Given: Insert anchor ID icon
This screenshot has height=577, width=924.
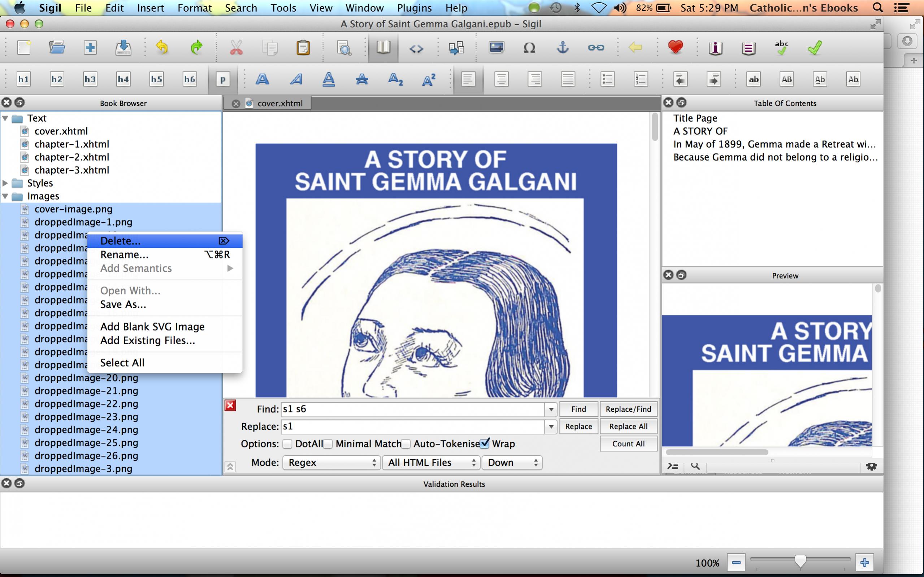Looking at the screenshot, I should pos(563,48).
